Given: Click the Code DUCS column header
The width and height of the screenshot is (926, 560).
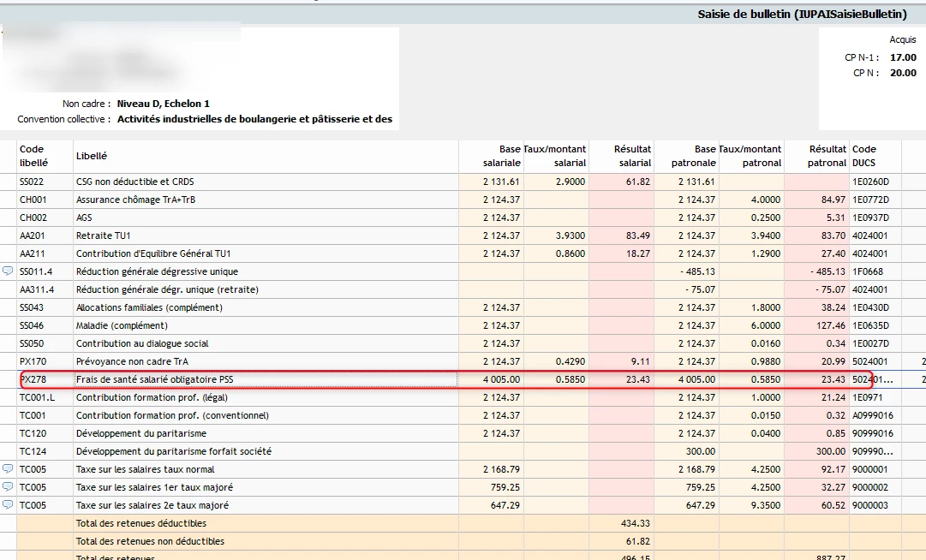Looking at the screenshot, I should [x=864, y=156].
